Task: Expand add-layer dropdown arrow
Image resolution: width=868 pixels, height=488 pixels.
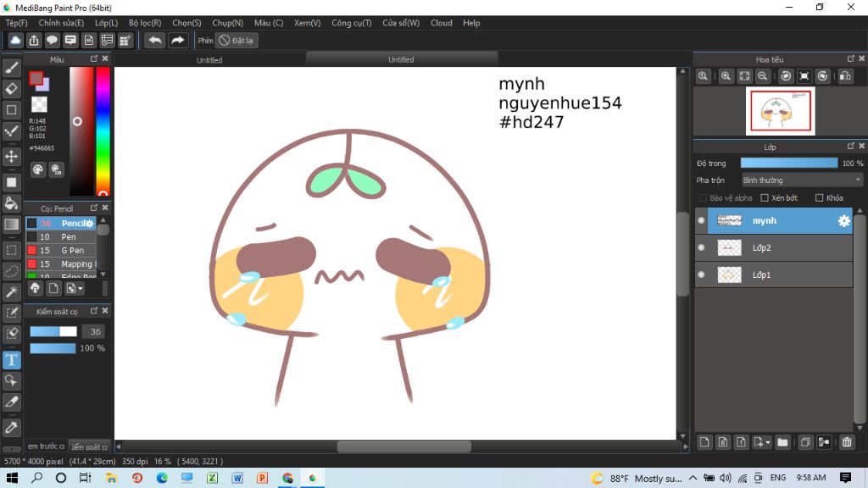Action: click(x=768, y=442)
